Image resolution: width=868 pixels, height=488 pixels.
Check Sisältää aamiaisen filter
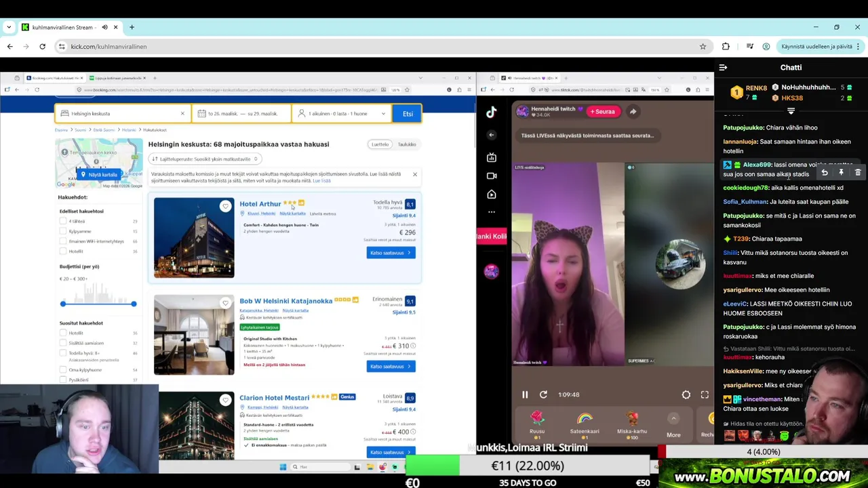[63, 343]
